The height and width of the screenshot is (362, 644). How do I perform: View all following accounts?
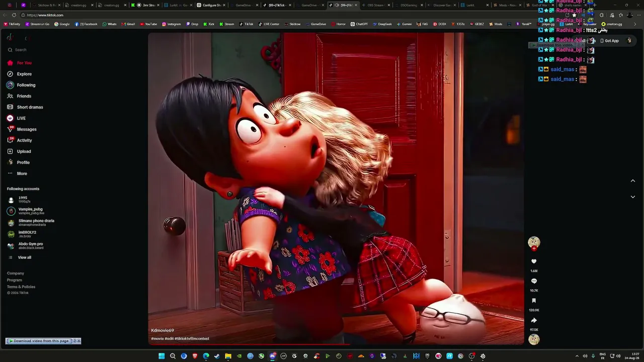[20, 257]
